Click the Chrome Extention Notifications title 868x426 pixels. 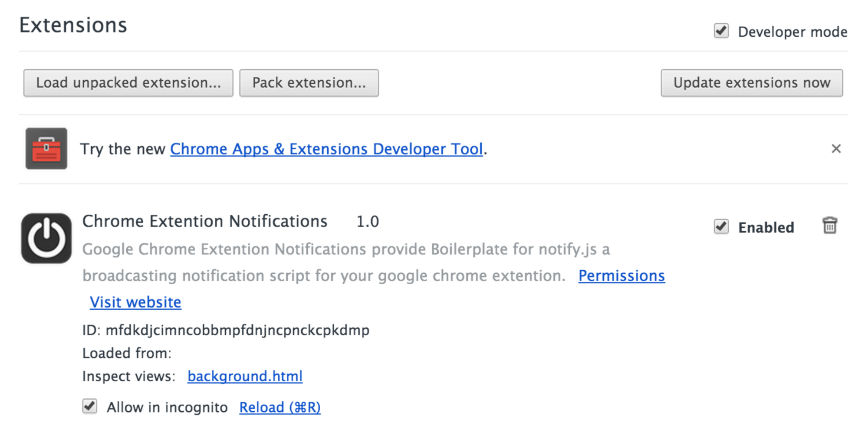tap(205, 221)
